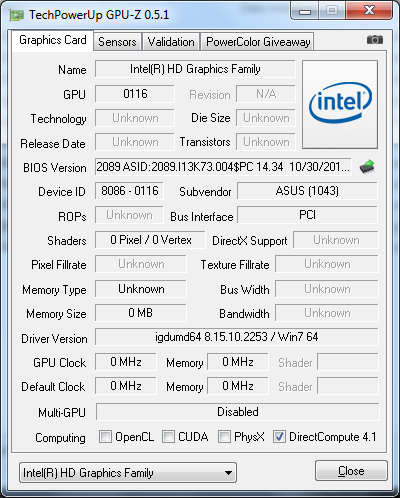Click the DirectX Support field value
Screen dimensions: 400x498
coord(336,240)
